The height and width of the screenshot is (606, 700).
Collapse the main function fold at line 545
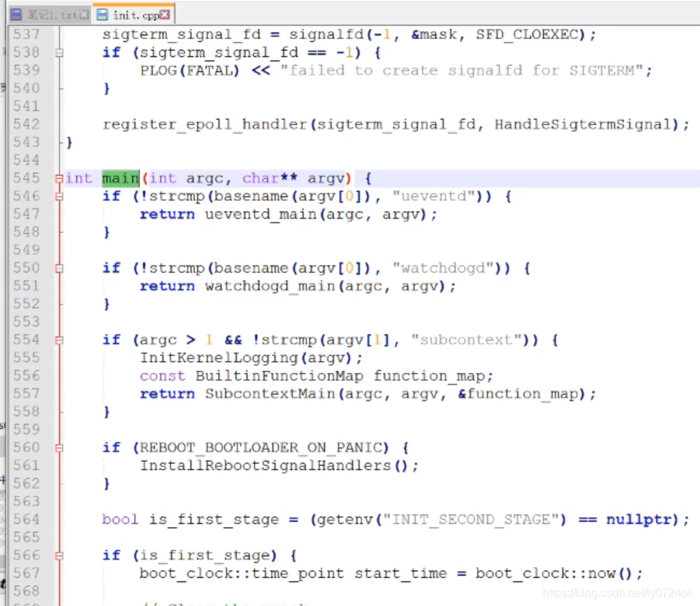click(59, 178)
